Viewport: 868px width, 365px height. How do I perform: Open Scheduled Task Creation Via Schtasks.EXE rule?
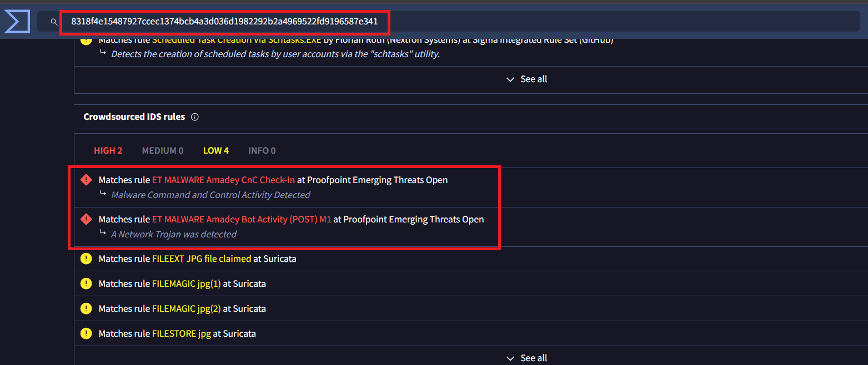click(236, 40)
